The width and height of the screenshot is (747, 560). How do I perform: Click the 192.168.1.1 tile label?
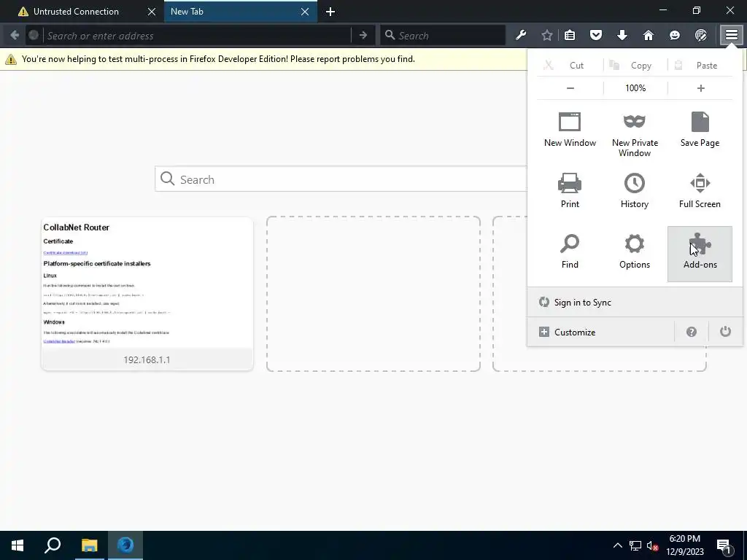pos(147,359)
